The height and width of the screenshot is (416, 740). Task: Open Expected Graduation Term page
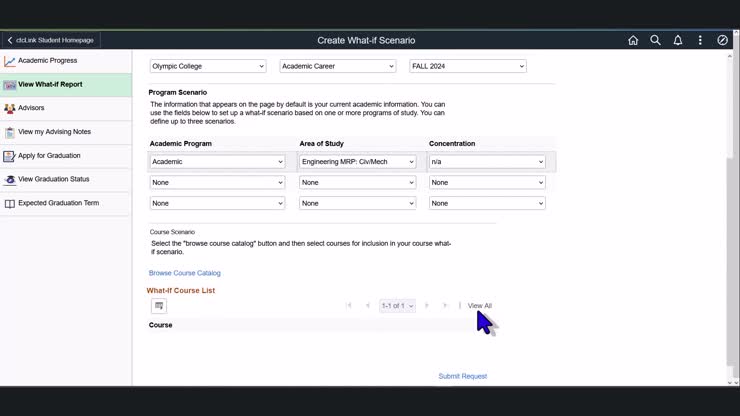58,203
